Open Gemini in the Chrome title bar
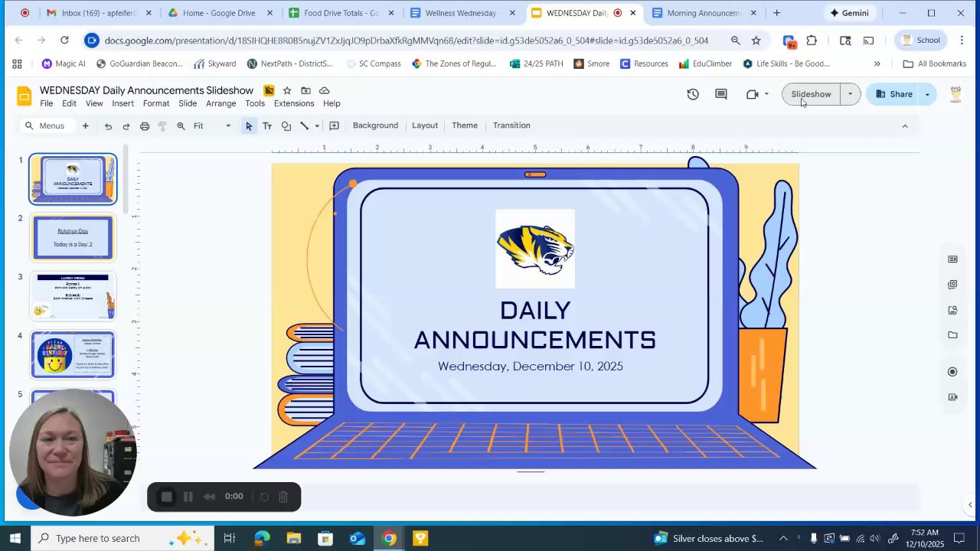 [x=849, y=13]
